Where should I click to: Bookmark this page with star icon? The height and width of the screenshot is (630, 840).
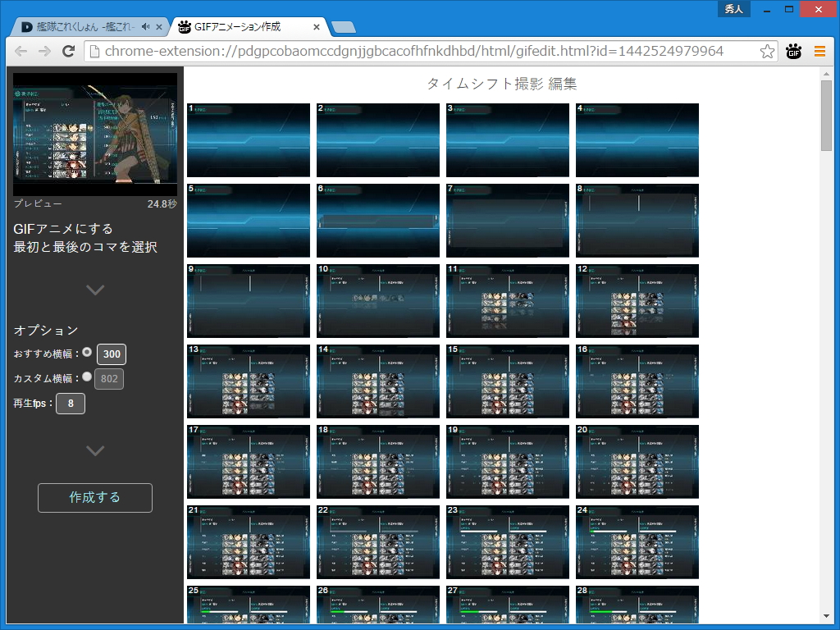click(767, 52)
